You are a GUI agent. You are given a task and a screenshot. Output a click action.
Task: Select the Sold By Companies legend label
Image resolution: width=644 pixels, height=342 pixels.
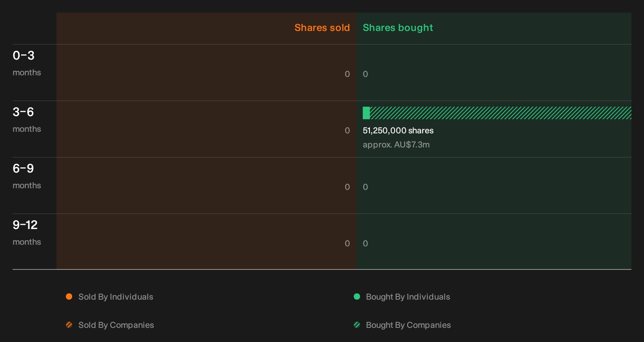116,325
